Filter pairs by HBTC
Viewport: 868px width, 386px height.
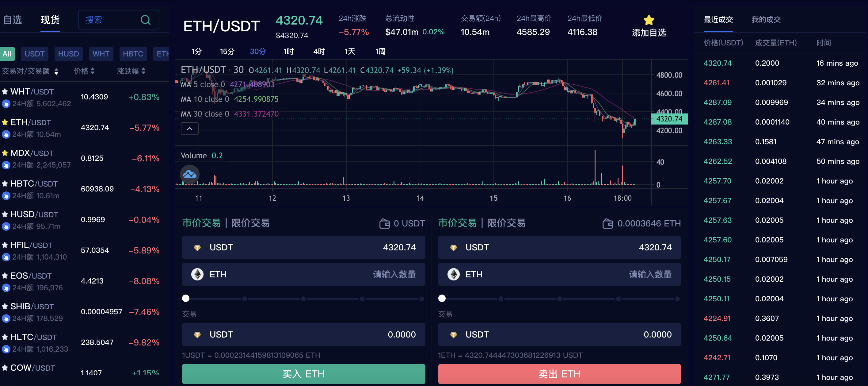pyautogui.click(x=133, y=54)
